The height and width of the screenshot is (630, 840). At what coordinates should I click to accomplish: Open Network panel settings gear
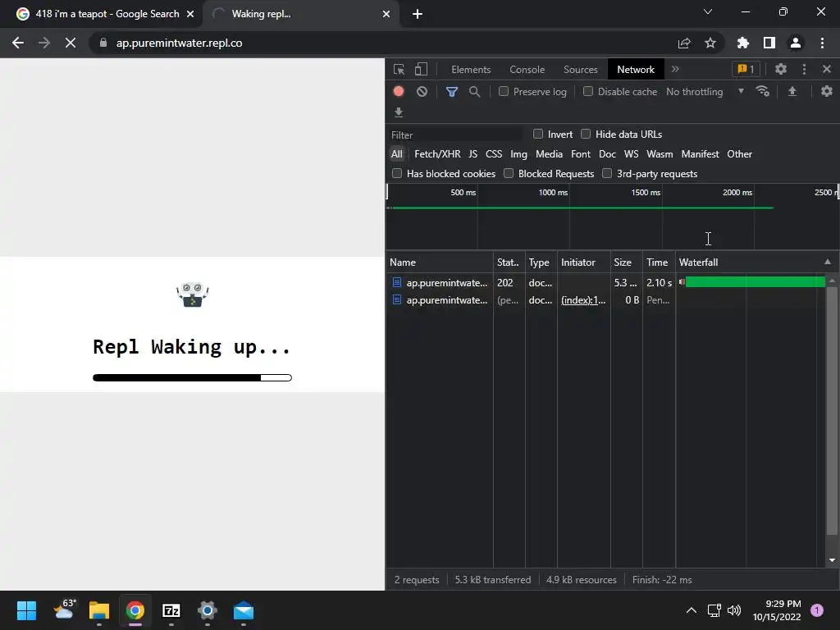(827, 91)
